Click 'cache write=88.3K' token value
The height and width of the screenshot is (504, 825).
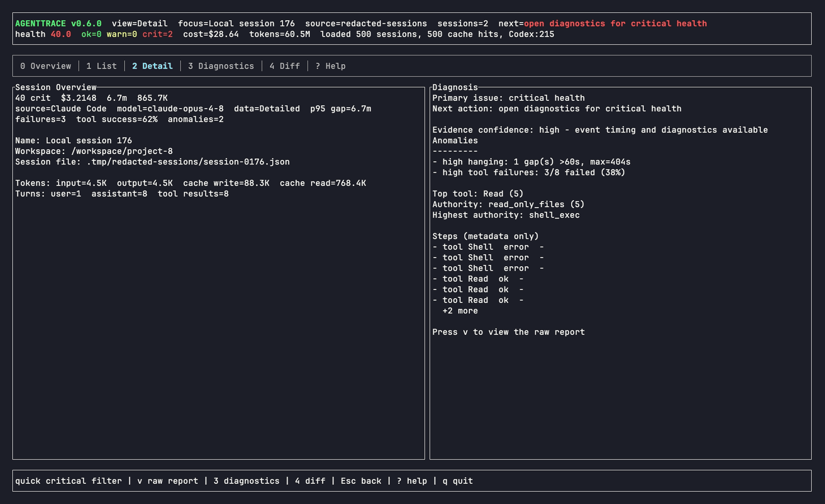[226, 183]
